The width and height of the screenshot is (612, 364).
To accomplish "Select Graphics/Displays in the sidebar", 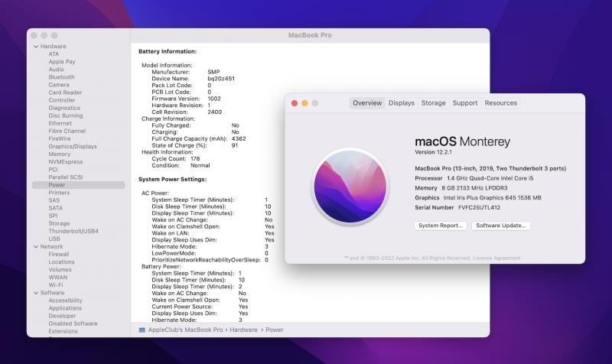I will pyautogui.click(x=73, y=146).
